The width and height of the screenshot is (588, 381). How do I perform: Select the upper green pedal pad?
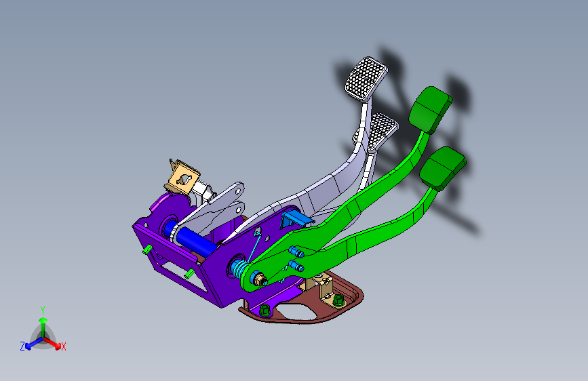430,110
